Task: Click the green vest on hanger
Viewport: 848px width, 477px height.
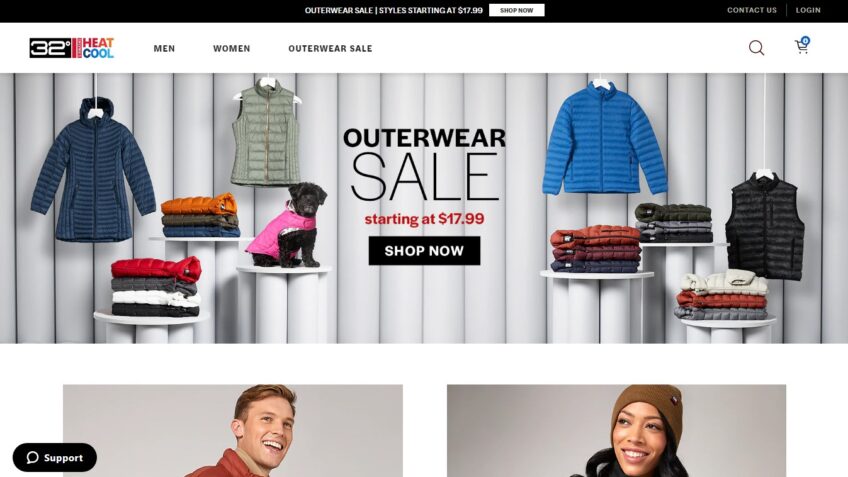Action: (x=266, y=133)
